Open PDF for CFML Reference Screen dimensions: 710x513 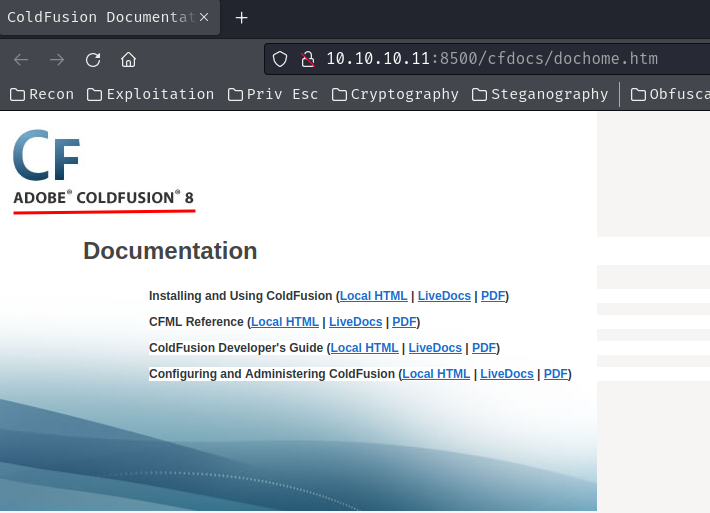coord(404,322)
